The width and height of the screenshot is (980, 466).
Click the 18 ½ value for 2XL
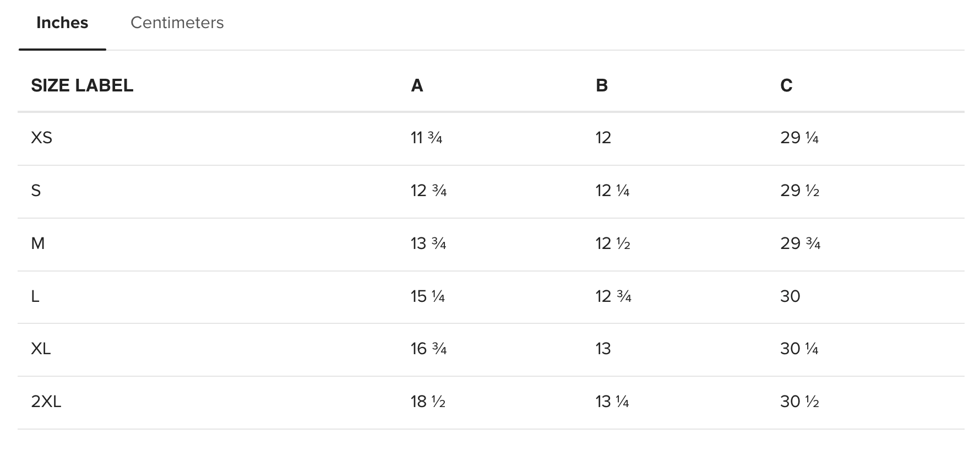pyautogui.click(x=428, y=402)
